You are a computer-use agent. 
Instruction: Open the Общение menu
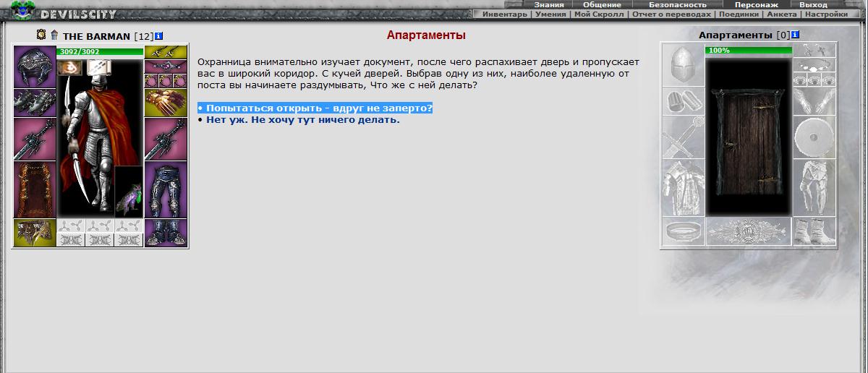click(x=602, y=4)
